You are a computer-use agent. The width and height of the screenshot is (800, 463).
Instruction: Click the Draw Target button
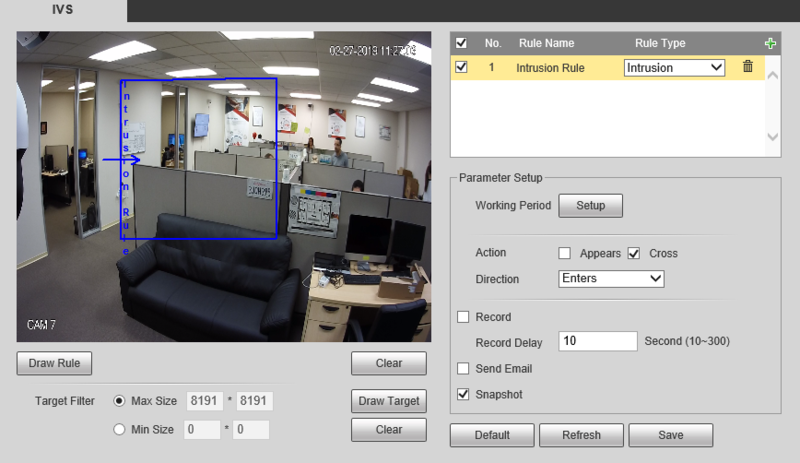[x=389, y=401]
